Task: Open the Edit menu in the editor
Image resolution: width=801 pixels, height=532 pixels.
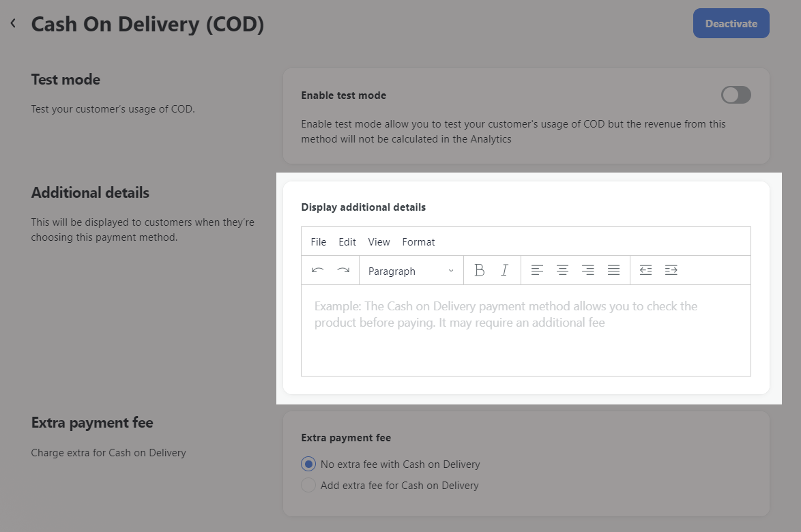Action: point(347,242)
